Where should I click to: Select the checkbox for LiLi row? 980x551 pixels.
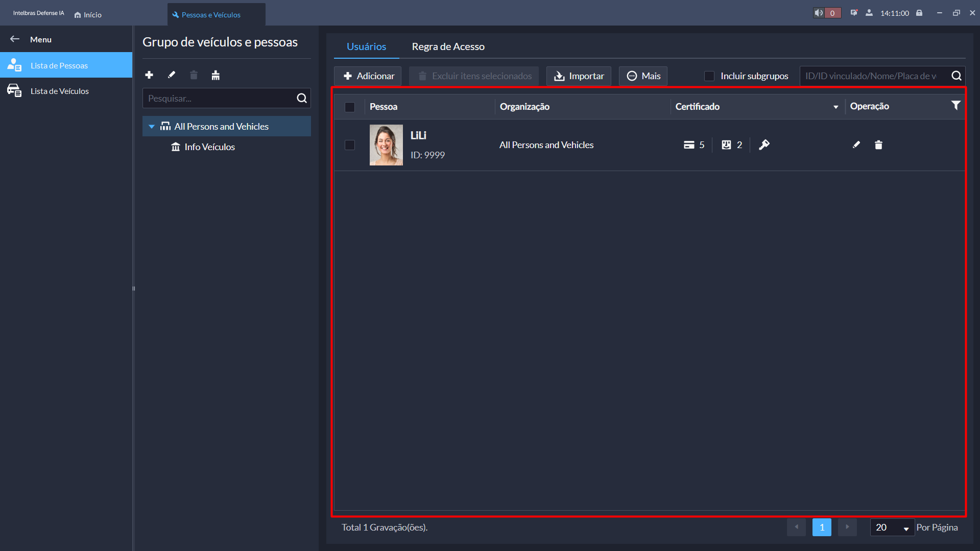(350, 145)
